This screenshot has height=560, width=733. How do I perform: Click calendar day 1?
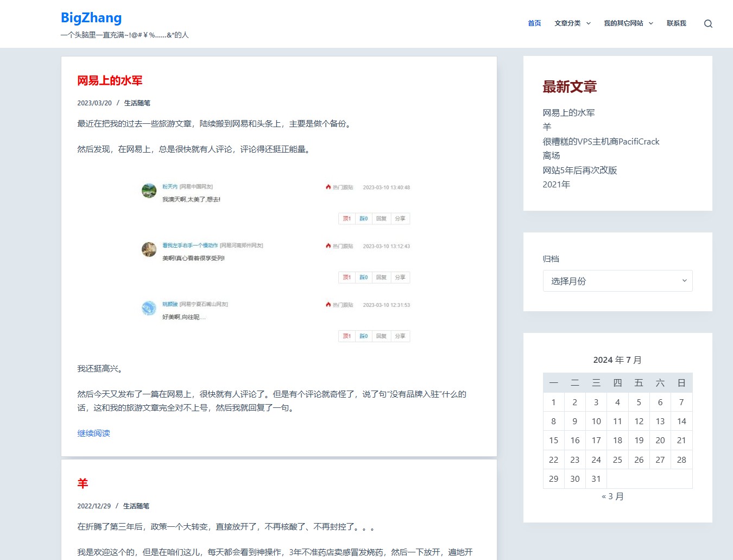pyautogui.click(x=553, y=402)
